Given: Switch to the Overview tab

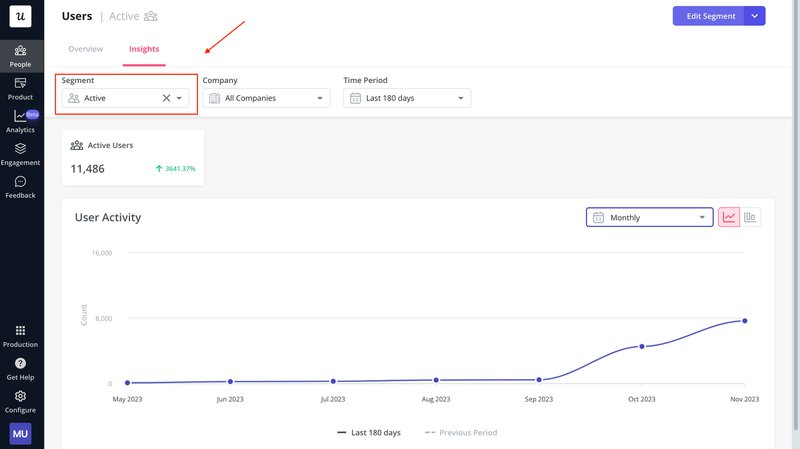Looking at the screenshot, I should pos(85,49).
